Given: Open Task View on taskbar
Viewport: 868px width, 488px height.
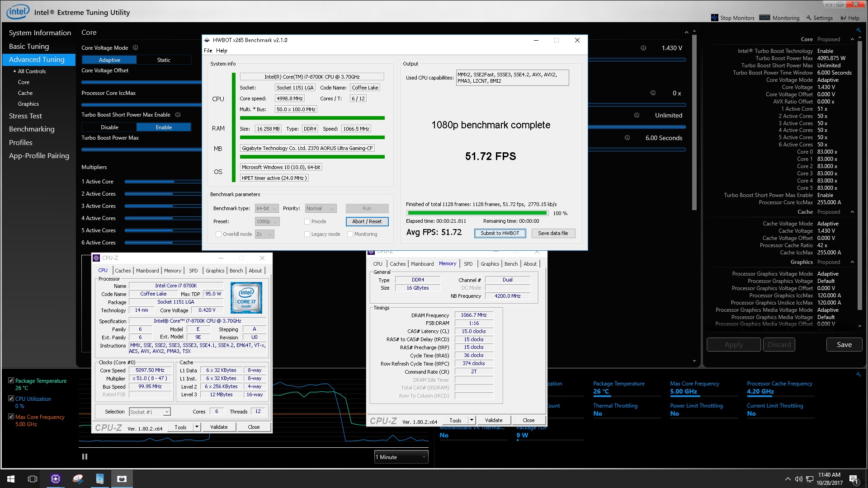Looking at the screenshot, I should 33,479.
